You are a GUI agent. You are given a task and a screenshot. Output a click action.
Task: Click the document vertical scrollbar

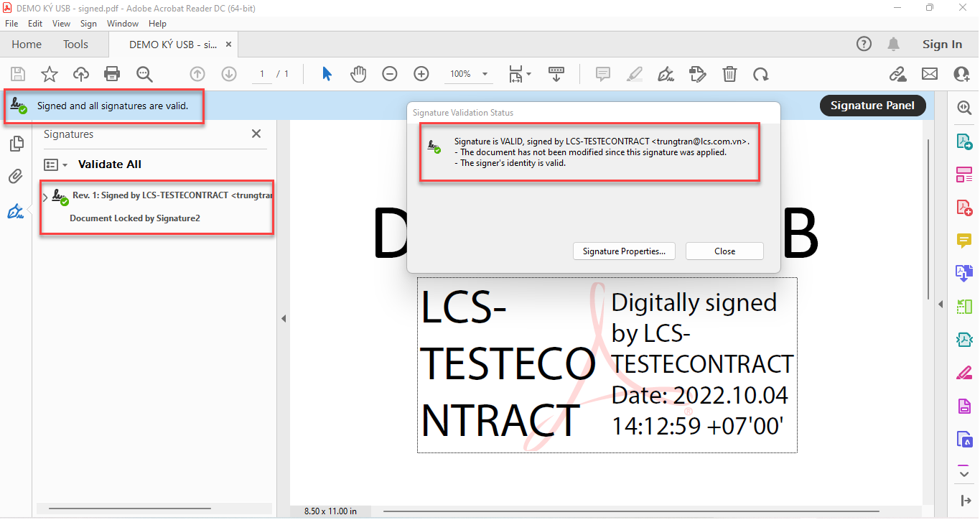[x=928, y=219]
